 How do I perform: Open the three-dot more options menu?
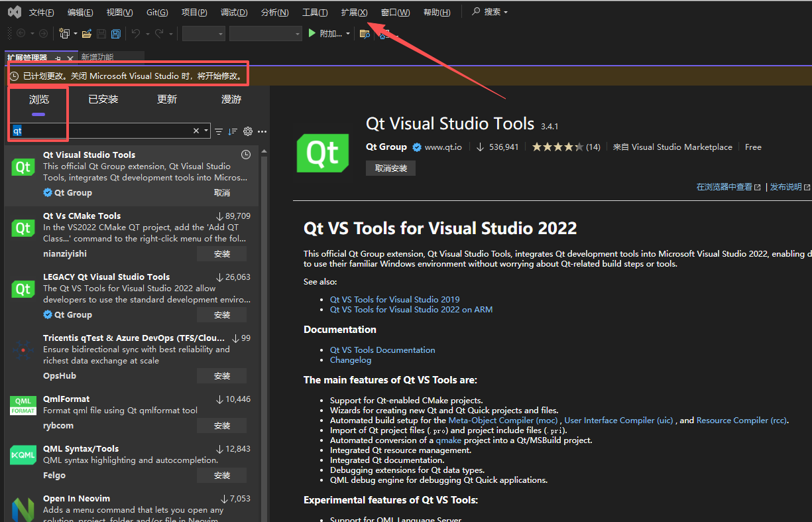pos(262,131)
